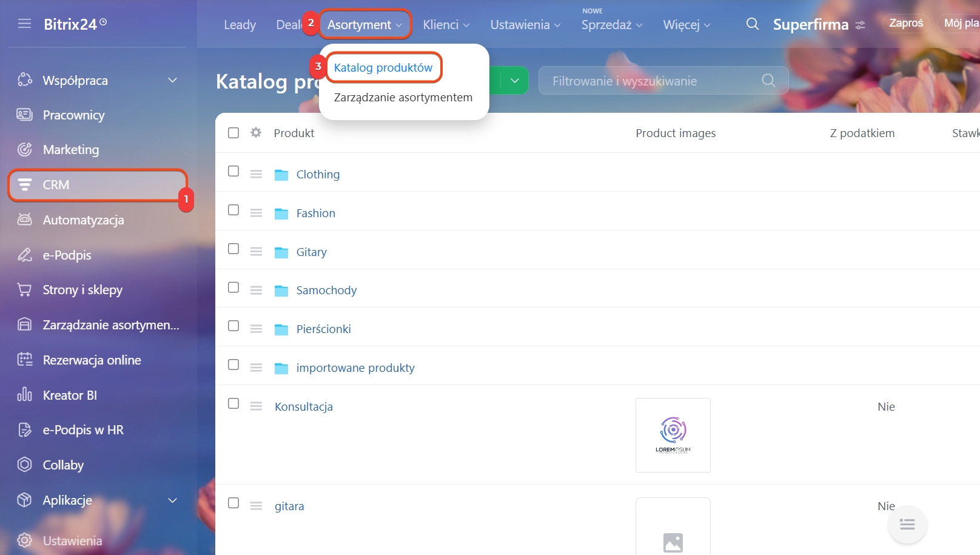Open the Clothing folder icon
Viewport: 980px width, 555px height.
(x=281, y=175)
